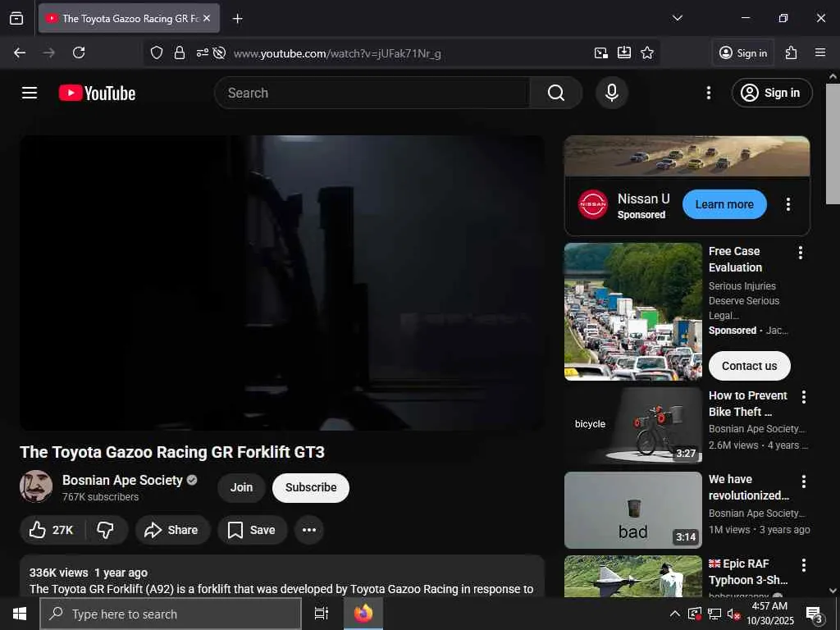Image resolution: width=840 pixels, height=630 pixels.
Task: Like the video with thumbs up
Action: coord(52,530)
